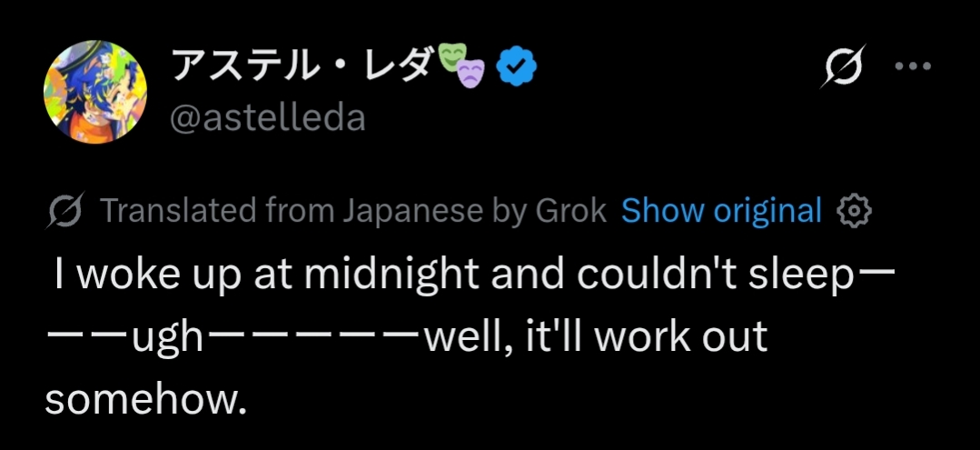
Task: Toggle "Show original" to view the Japanese text
Action: pos(721,211)
